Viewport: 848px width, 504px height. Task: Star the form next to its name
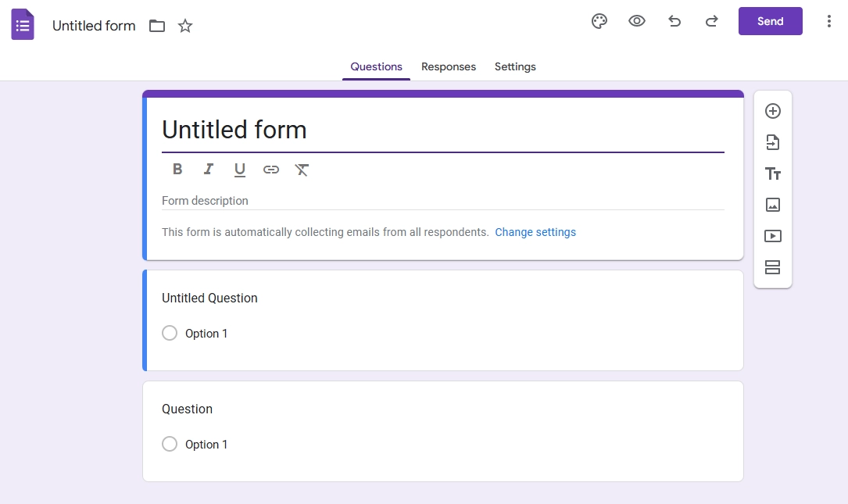pos(185,26)
